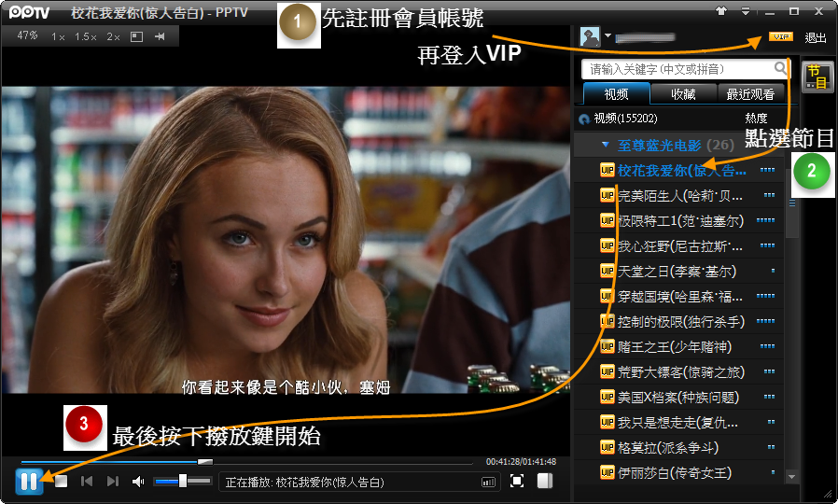Click 退出 to log out

click(815, 37)
